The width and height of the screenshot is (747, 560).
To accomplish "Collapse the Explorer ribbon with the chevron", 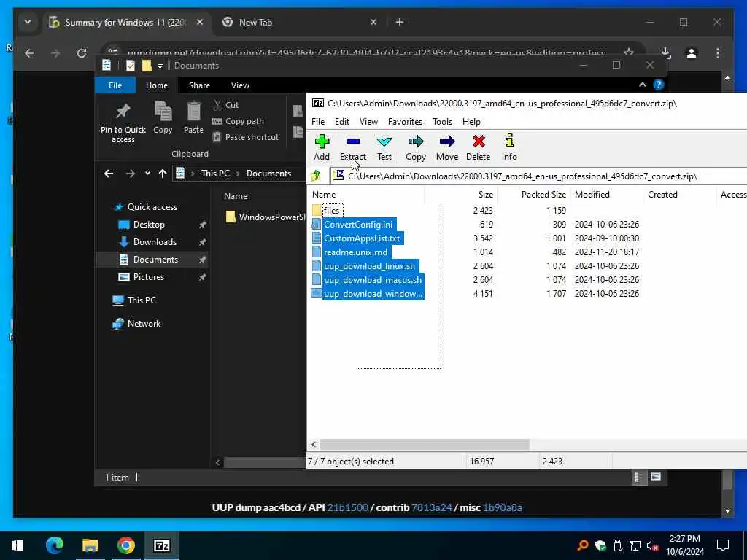I will (642, 85).
